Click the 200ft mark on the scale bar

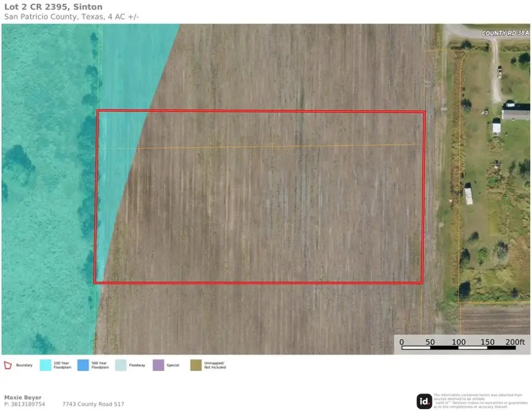point(517,341)
